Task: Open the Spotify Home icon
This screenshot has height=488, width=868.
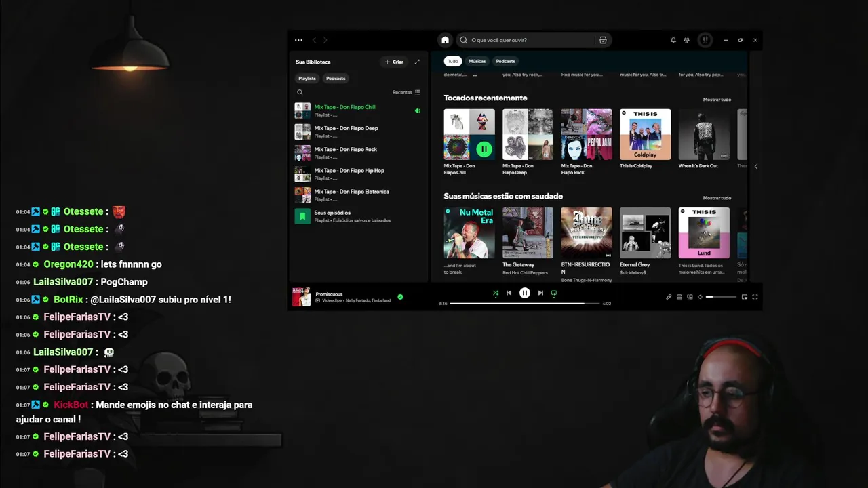Action: click(x=445, y=40)
